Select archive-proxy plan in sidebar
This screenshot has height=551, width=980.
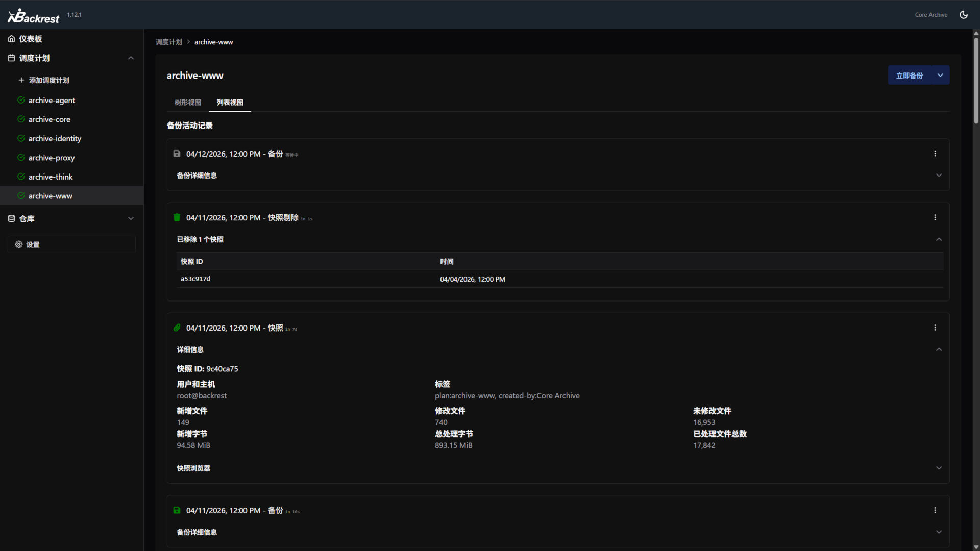click(x=52, y=158)
